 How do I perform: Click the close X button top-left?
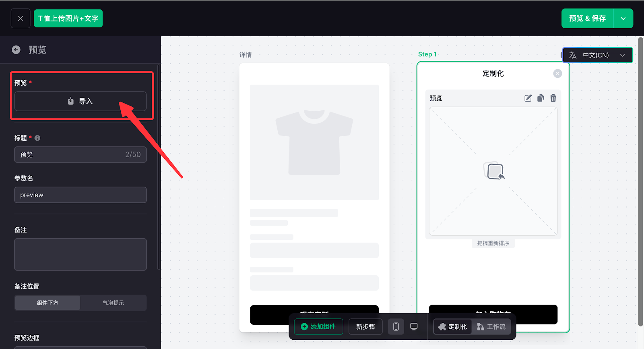[21, 19]
